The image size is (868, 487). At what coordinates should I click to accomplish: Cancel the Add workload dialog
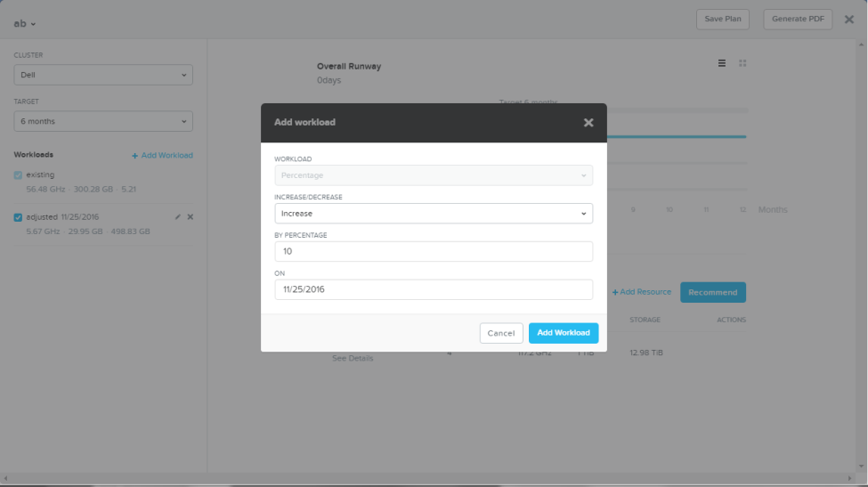[501, 333]
